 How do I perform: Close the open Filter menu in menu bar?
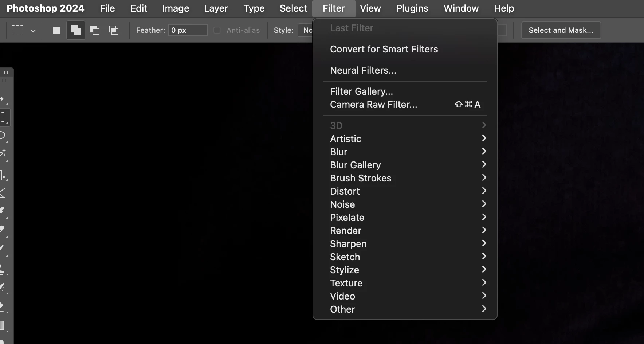point(334,8)
